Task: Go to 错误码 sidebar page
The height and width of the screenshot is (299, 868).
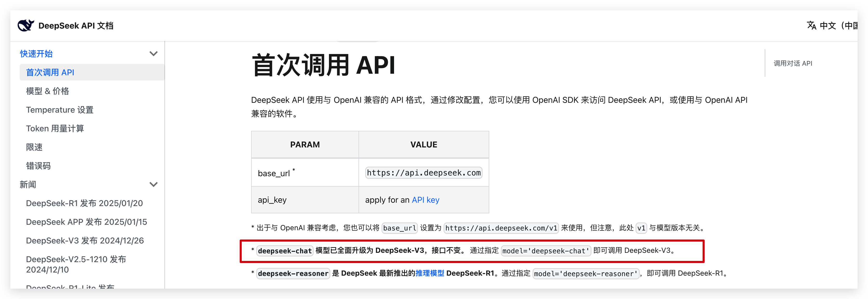Action: (x=38, y=166)
